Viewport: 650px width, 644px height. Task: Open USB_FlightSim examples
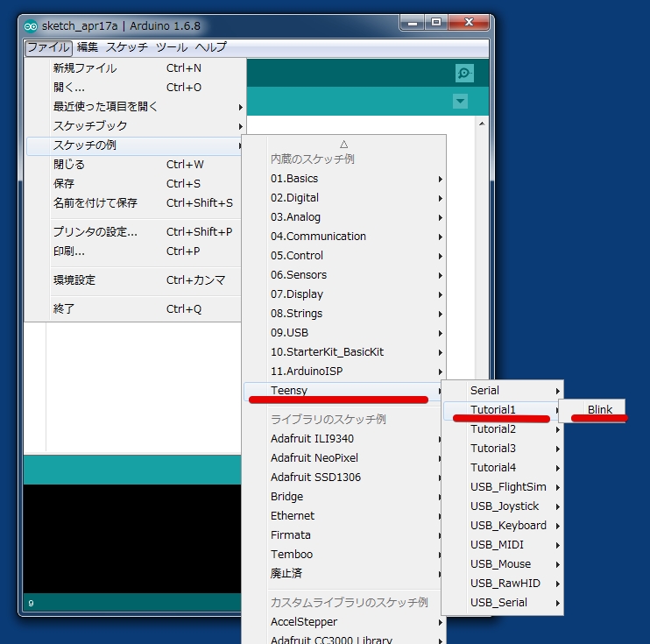503,487
